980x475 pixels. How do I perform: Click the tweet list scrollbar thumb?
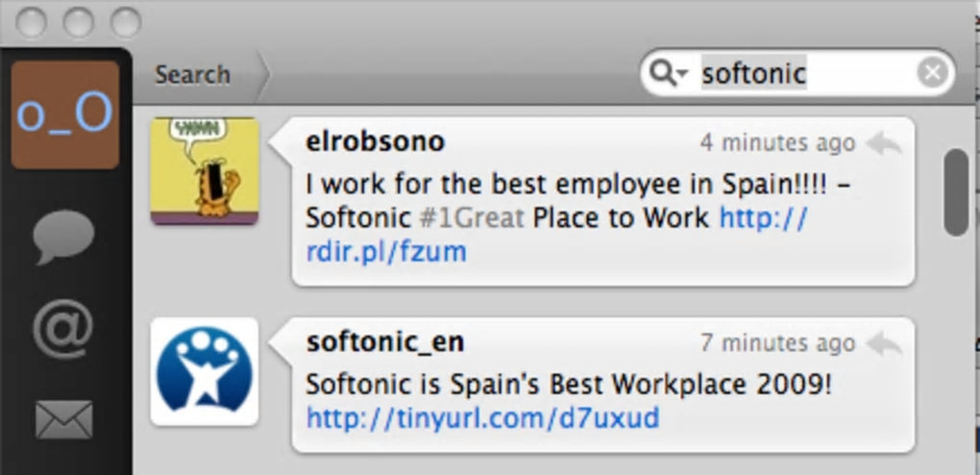coord(956,191)
